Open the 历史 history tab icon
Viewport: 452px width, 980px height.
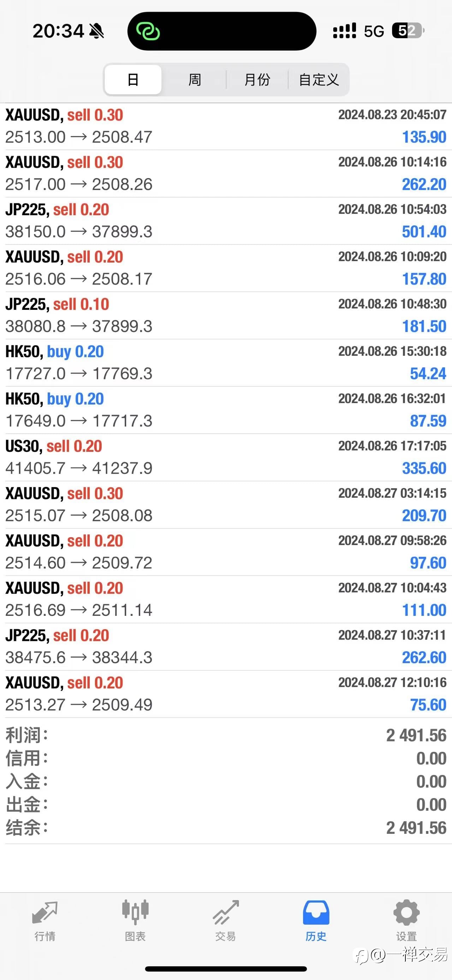coord(316,912)
